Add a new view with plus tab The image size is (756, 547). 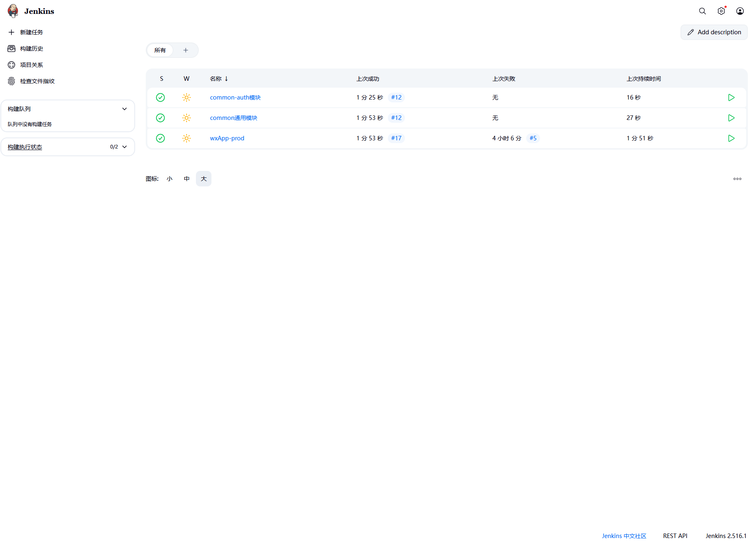[x=186, y=50]
